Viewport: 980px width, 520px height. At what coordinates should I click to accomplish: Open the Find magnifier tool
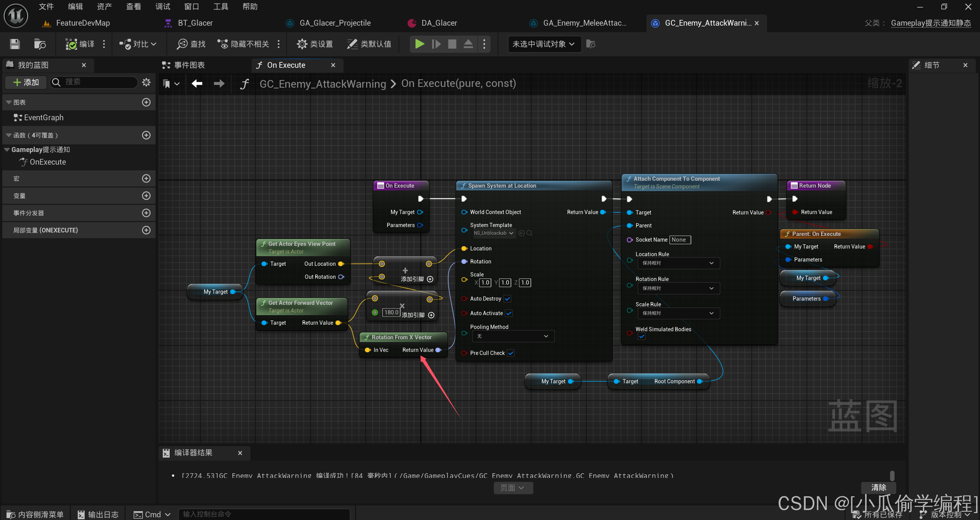coord(191,44)
